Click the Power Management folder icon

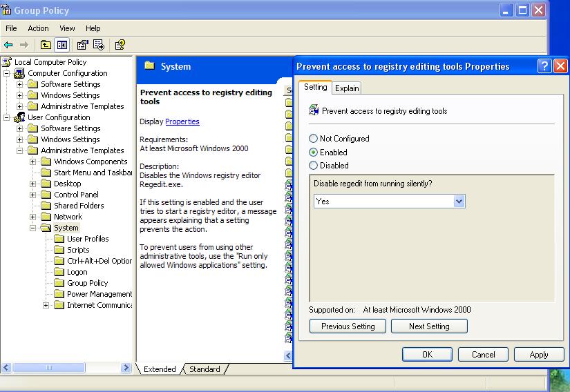(x=59, y=294)
